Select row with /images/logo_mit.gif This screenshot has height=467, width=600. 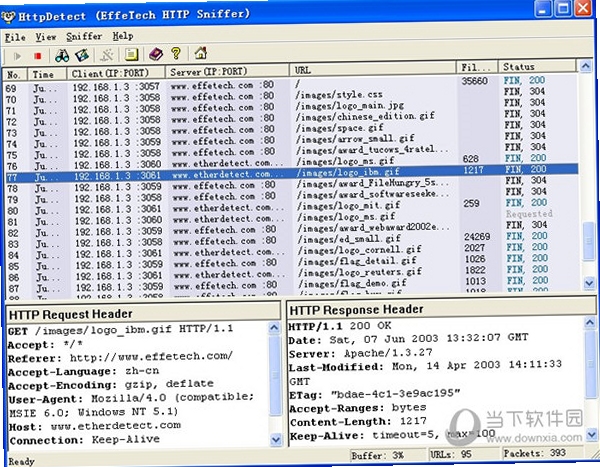pyautogui.click(x=292, y=206)
